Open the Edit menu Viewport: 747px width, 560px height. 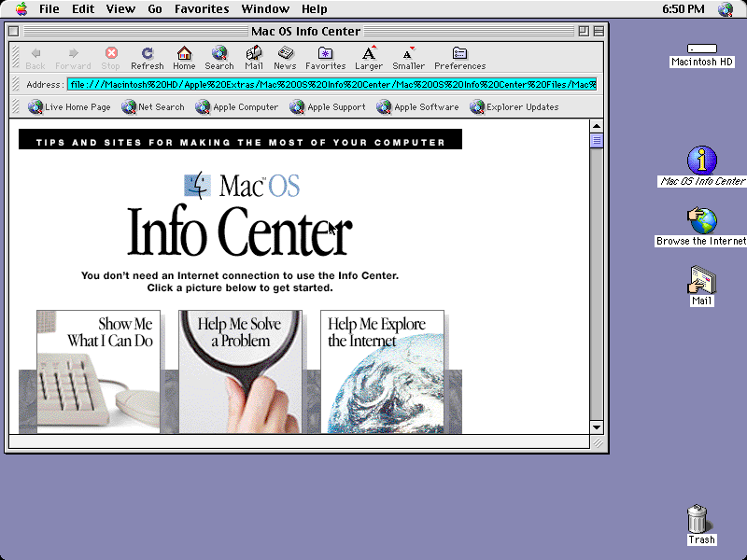pyautogui.click(x=83, y=9)
